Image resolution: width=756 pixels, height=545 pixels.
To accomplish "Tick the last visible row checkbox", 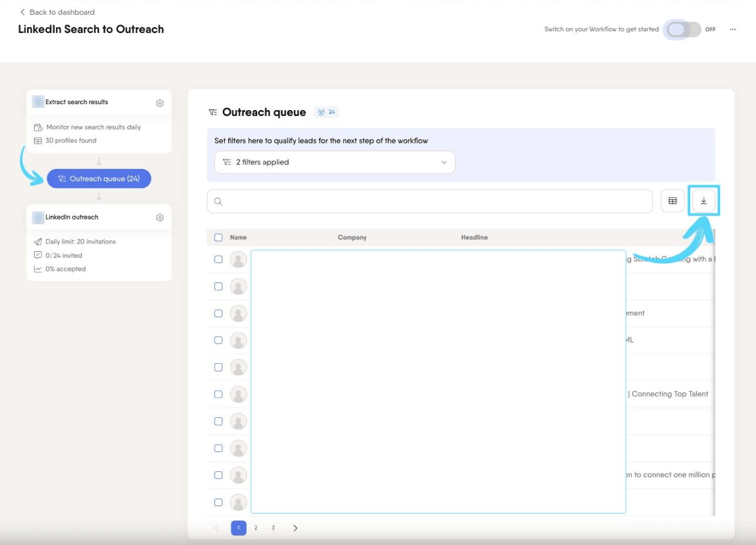I will click(x=218, y=502).
